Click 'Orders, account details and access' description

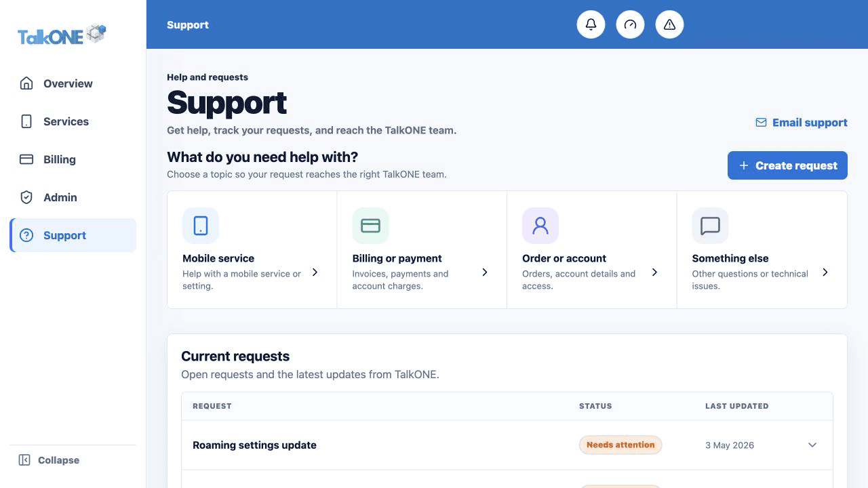click(578, 280)
